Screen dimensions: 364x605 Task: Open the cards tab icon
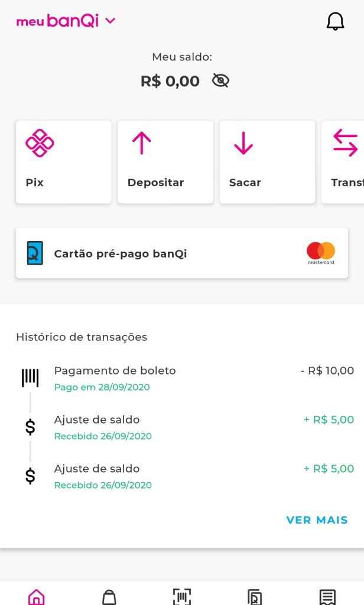tap(255, 596)
